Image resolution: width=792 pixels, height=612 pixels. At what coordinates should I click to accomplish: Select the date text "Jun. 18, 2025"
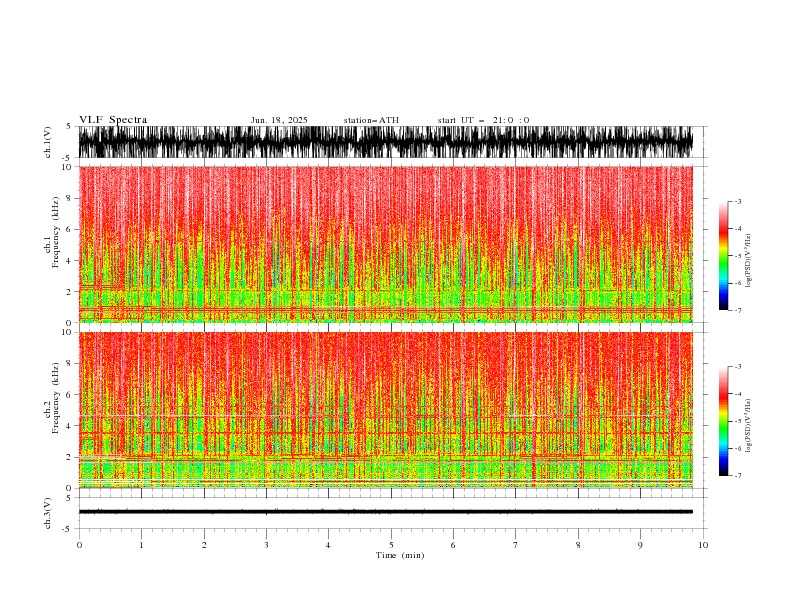(x=279, y=120)
